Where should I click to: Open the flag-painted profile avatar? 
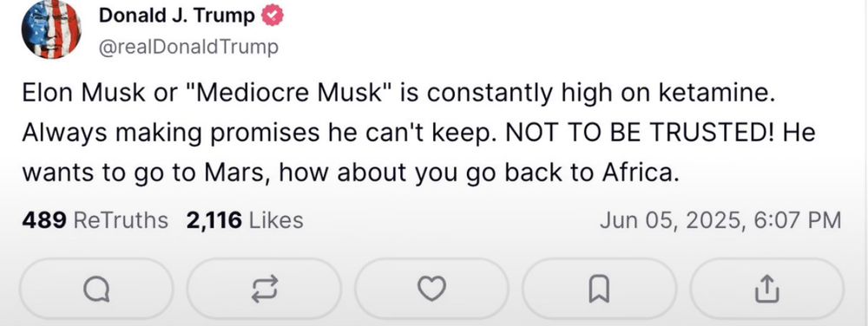(51, 29)
